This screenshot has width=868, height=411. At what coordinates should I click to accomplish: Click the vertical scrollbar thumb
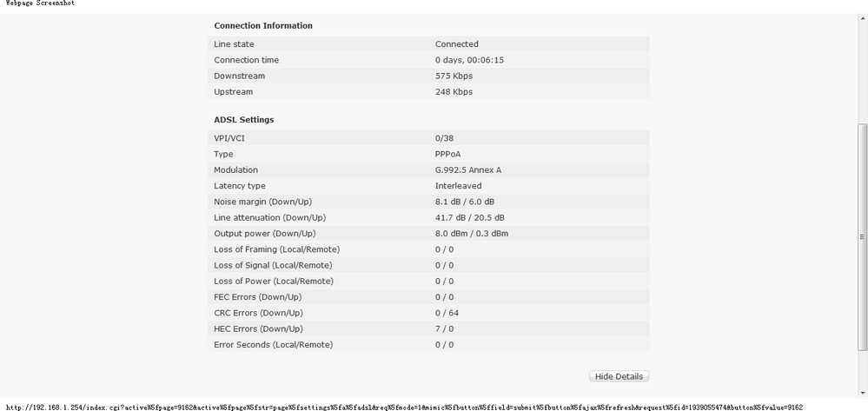[862, 235]
